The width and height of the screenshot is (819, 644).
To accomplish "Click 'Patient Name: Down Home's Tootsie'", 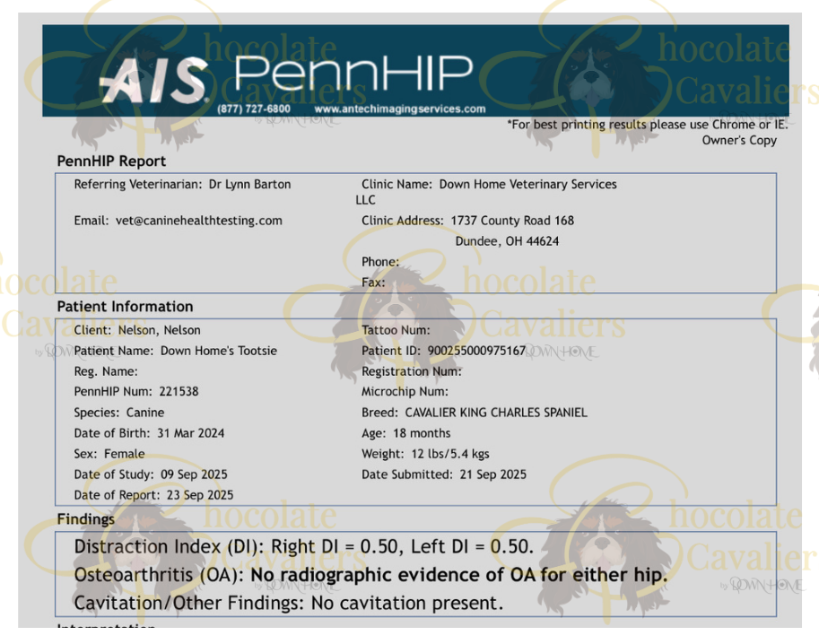I will coord(176,351).
